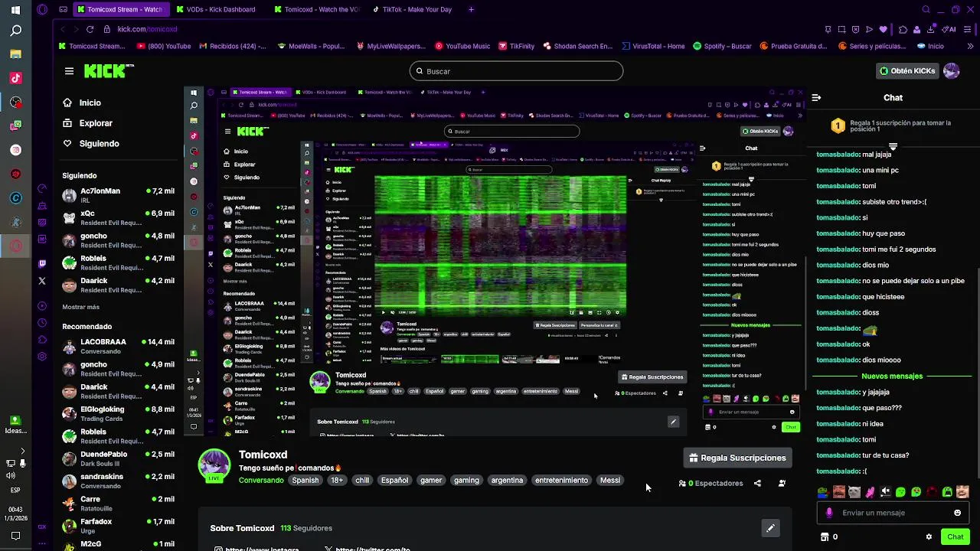Click the Messi tag

point(610,481)
